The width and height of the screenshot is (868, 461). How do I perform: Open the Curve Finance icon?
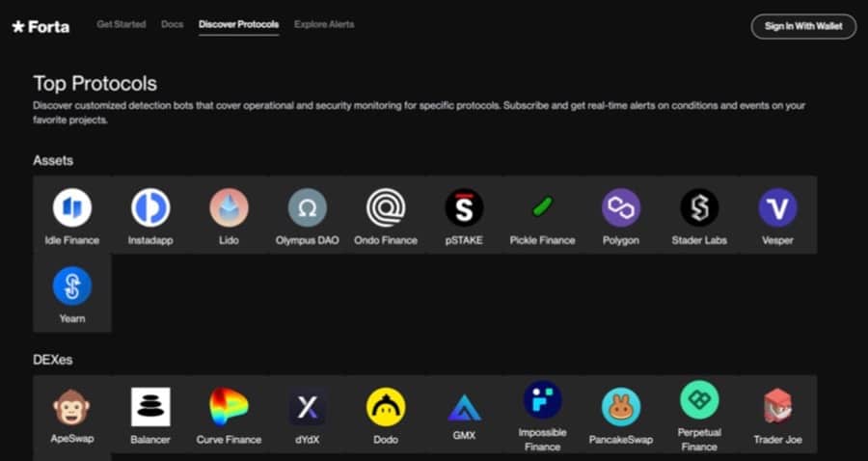[229, 407]
